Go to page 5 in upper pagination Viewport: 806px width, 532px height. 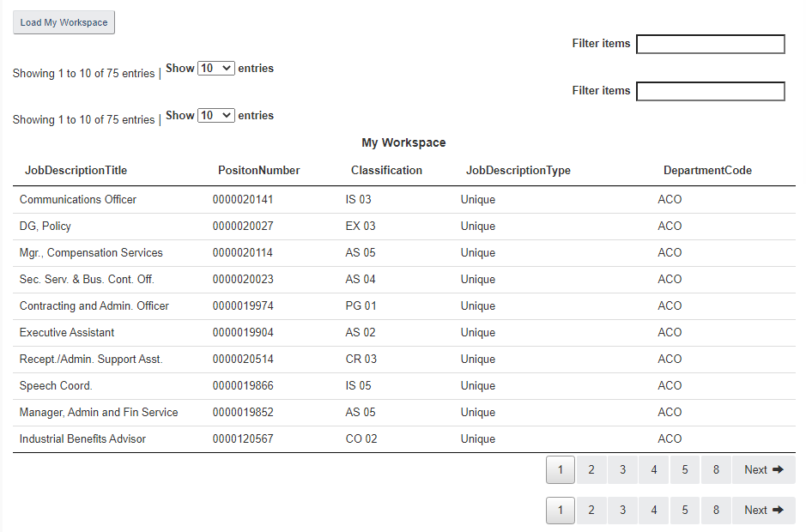pyautogui.click(x=685, y=470)
